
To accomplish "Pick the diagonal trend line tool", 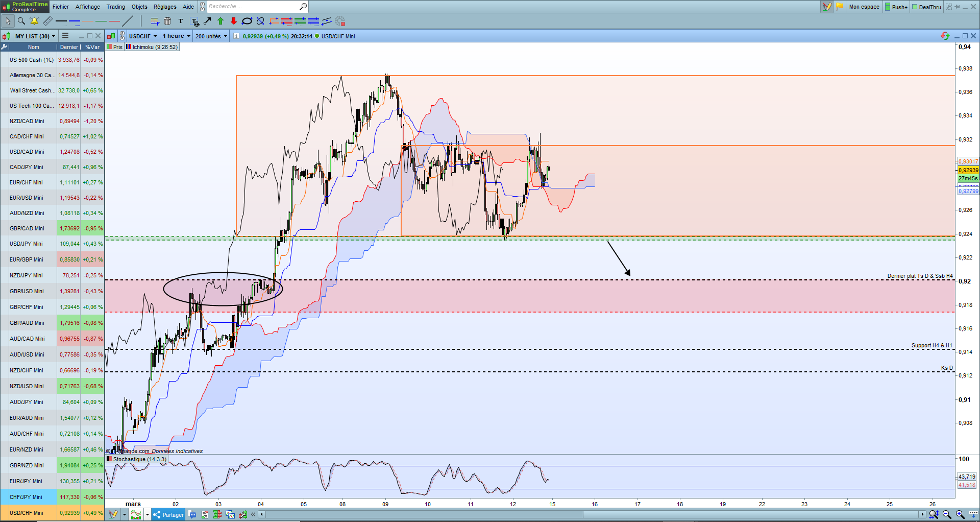I will click(x=128, y=21).
